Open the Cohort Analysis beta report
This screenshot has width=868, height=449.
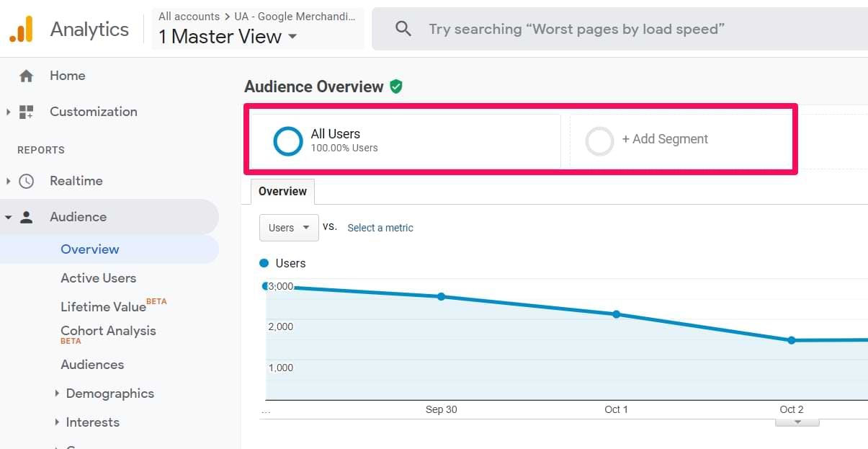pos(108,331)
